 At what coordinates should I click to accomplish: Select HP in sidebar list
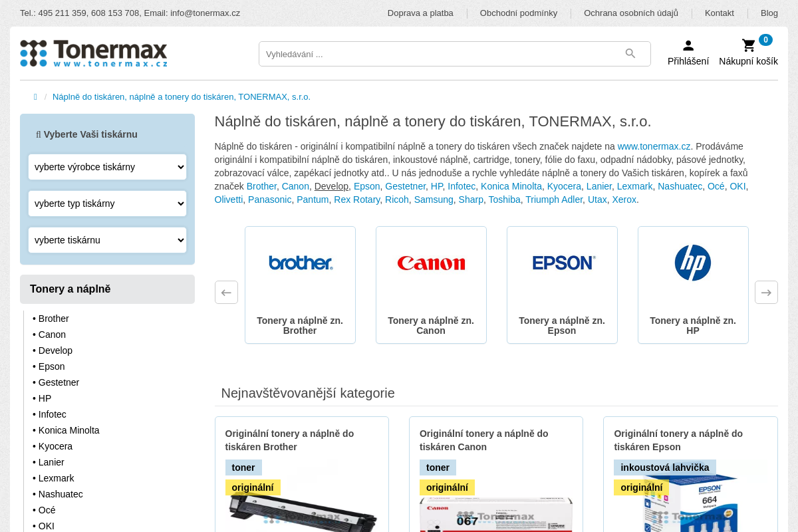click(45, 398)
